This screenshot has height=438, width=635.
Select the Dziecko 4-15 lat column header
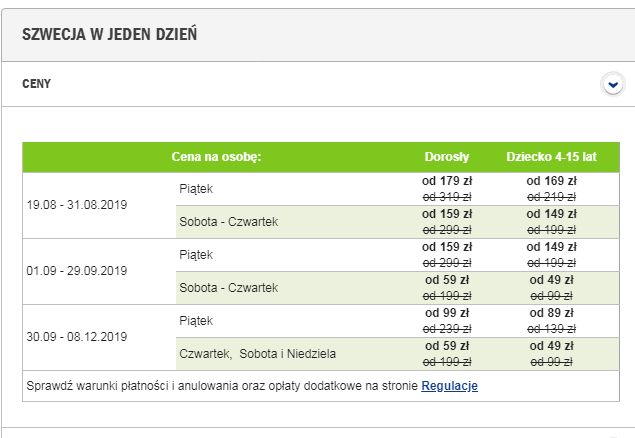pyautogui.click(x=551, y=157)
